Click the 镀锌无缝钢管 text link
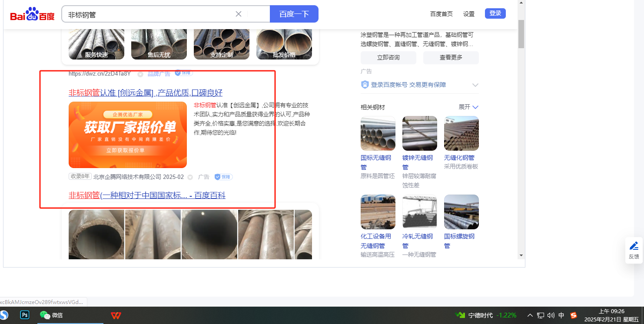 (418, 162)
